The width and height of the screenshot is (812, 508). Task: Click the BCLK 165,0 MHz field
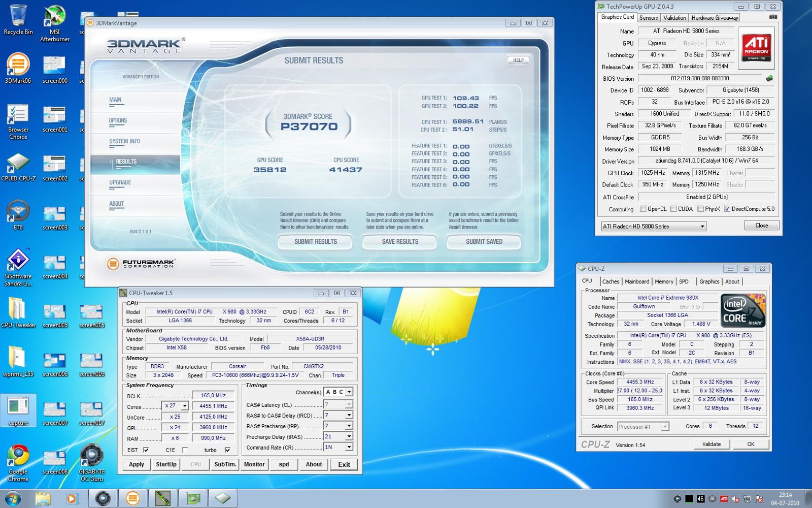(x=213, y=395)
